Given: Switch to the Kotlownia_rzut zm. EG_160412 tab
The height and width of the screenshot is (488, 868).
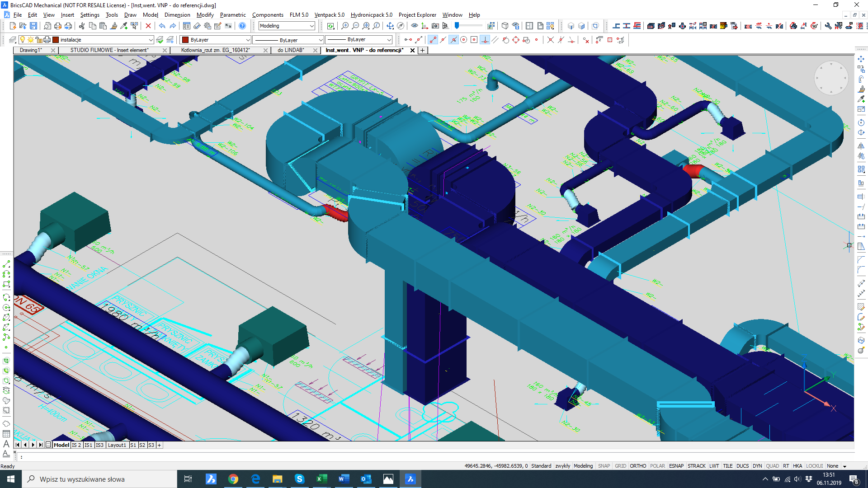Looking at the screenshot, I should (x=215, y=50).
